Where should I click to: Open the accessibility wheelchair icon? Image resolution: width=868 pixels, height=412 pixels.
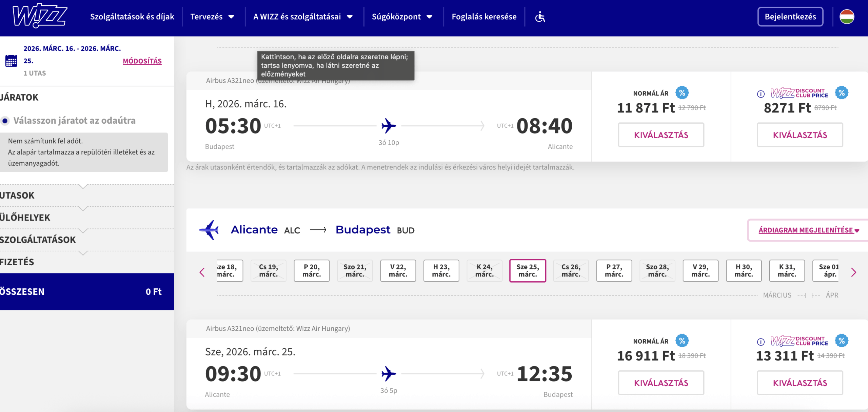[540, 17]
